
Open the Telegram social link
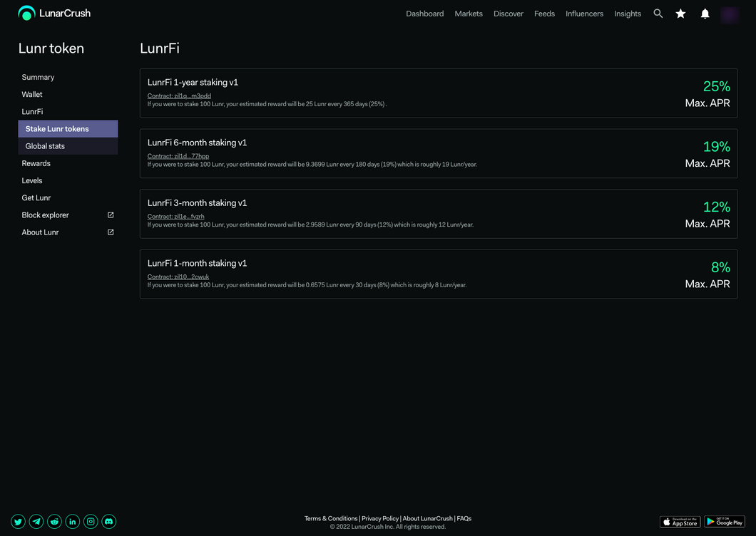click(x=36, y=522)
